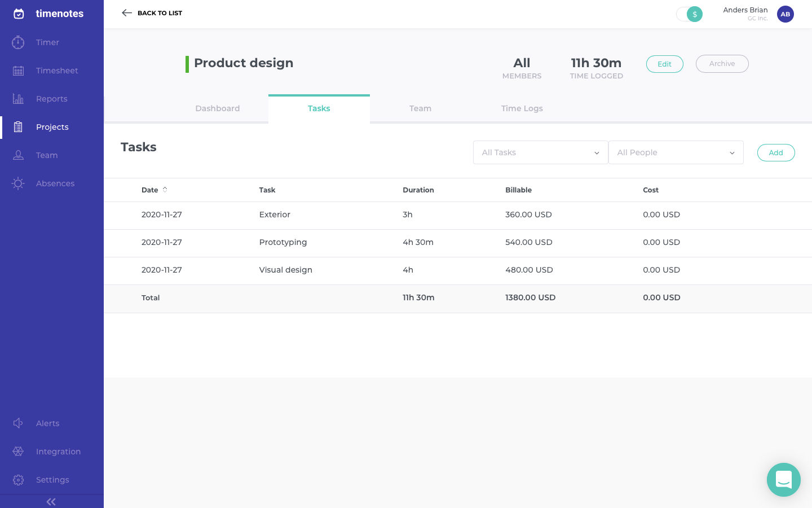Click the Projects clipboard icon
Viewport: 812px width, 508px height.
pos(18,127)
